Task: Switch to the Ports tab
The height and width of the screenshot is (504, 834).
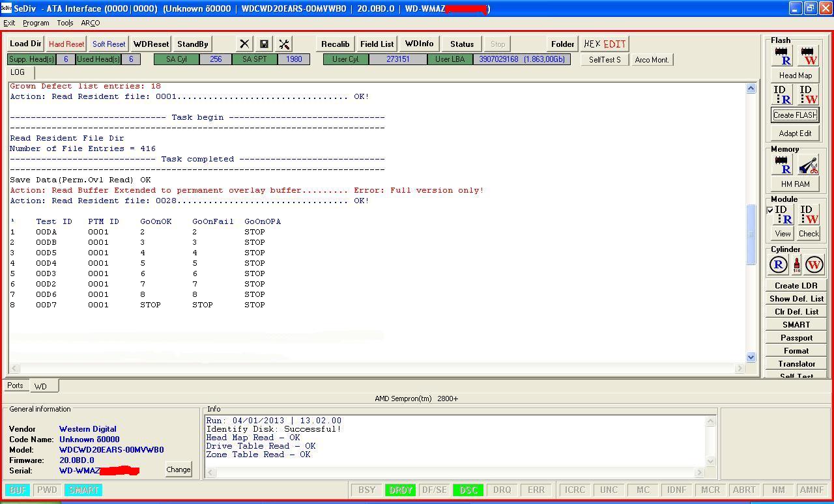Action: pos(15,385)
